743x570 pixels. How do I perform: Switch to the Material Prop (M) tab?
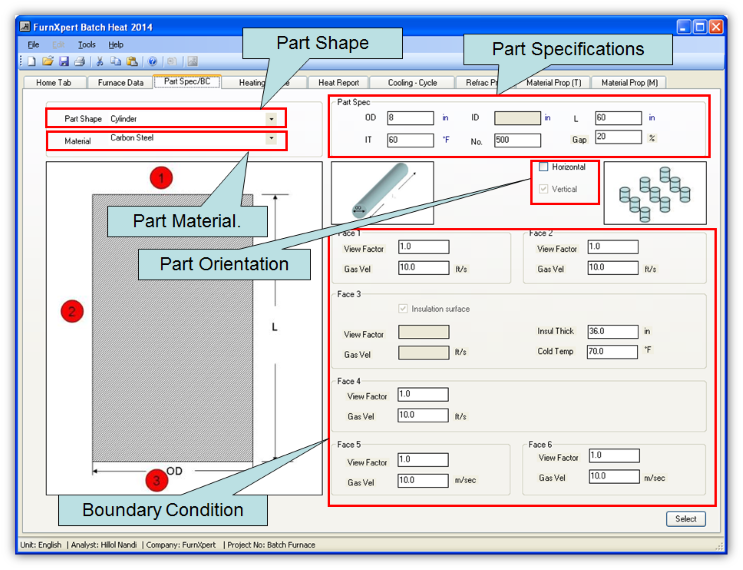point(629,82)
